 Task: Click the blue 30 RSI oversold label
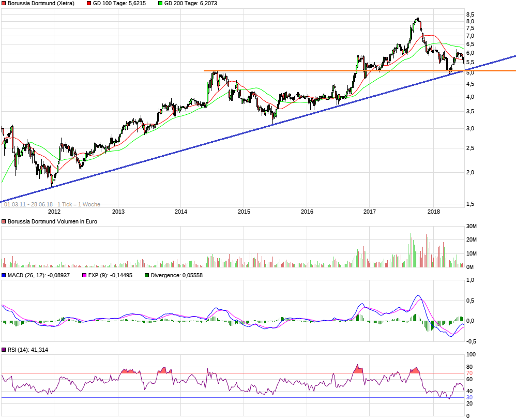pos(469,398)
